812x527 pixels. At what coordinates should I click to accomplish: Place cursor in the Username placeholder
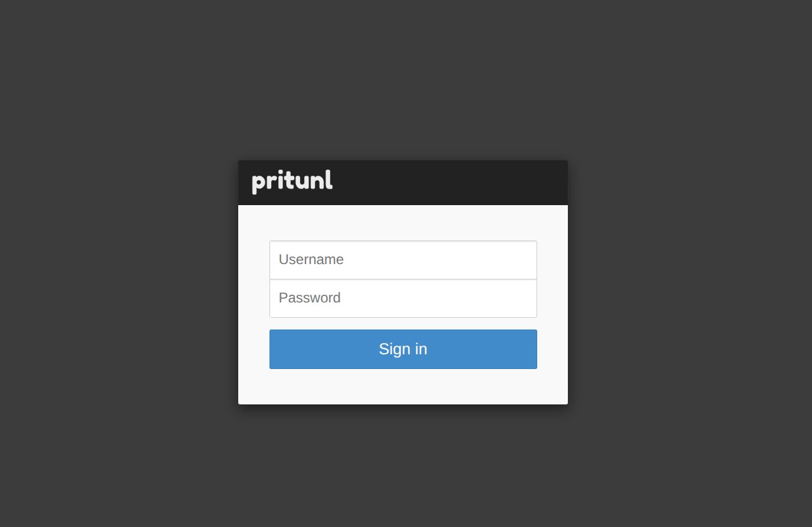tap(311, 260)
